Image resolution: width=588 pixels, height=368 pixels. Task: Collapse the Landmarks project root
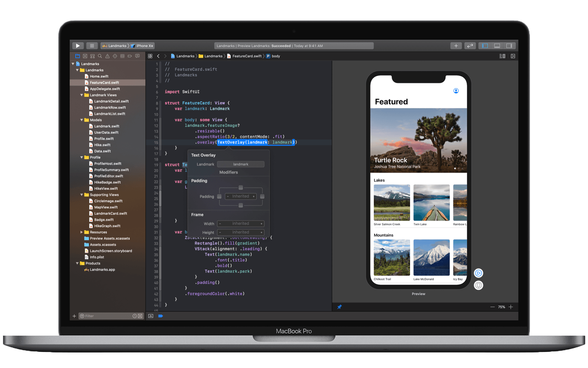73,64
